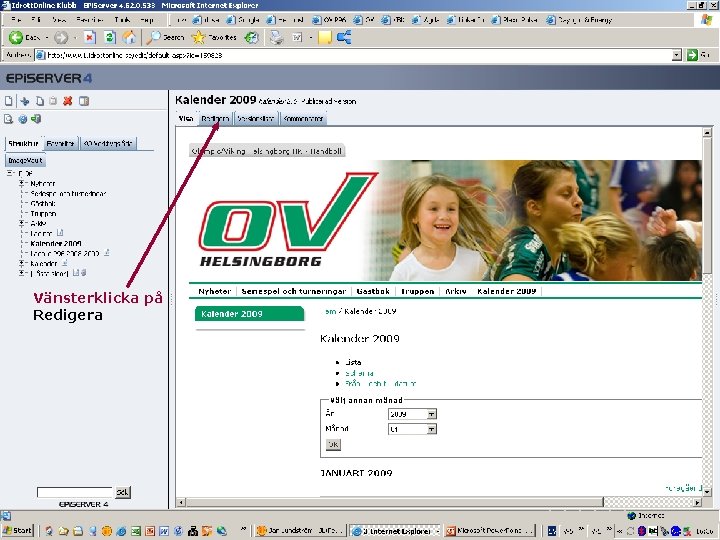The width and height of the screenshot is (720, 540).
Task: Click the Sök button in left panel
Action: pyautogui.click(x=122, y=492)
